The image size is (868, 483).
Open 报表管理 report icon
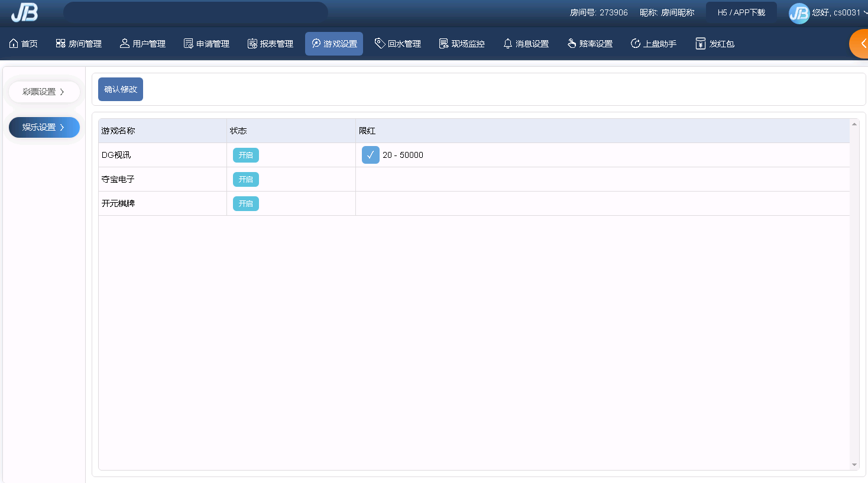pos(252,44)
